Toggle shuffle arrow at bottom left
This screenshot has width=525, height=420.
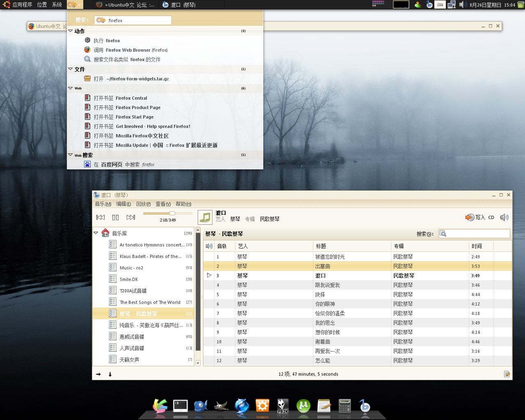coord(98,374)
